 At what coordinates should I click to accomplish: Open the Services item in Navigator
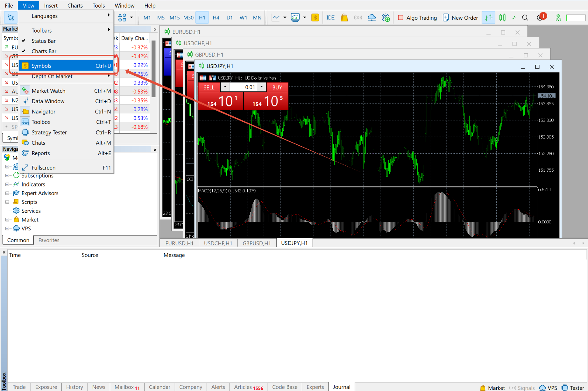(31, 211)
